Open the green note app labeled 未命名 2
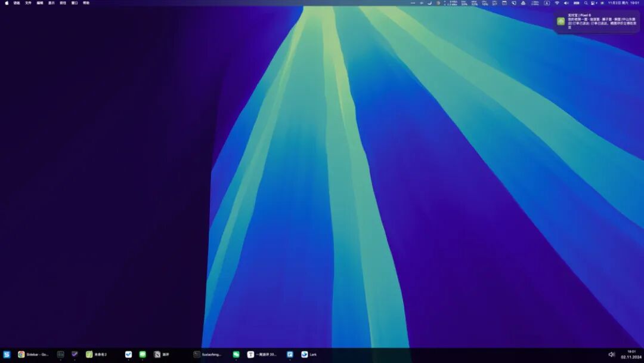 [x=96, y=355]
